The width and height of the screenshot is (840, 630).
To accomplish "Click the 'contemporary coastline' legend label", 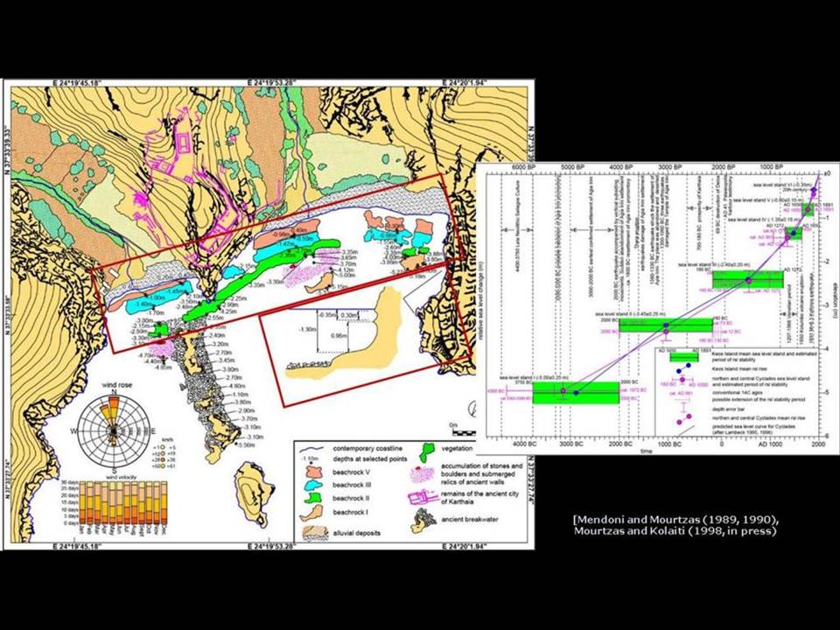I will (x=367, y=448).
